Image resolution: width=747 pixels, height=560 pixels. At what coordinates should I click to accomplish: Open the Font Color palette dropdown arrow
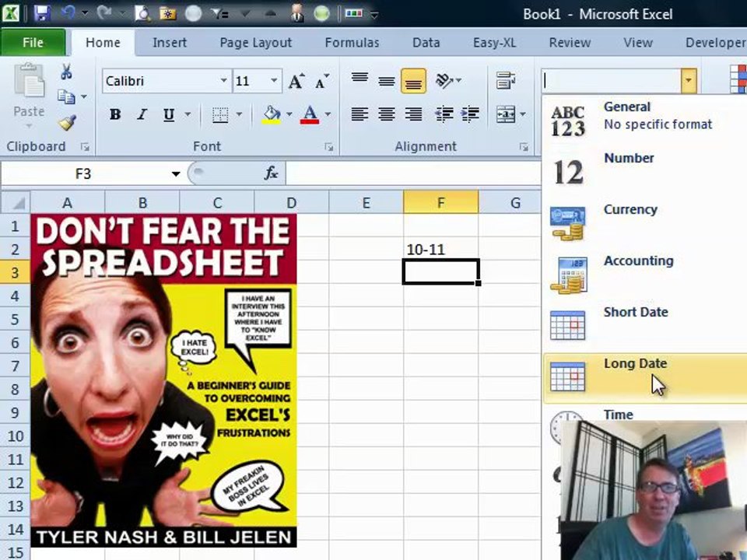[328, 114]
